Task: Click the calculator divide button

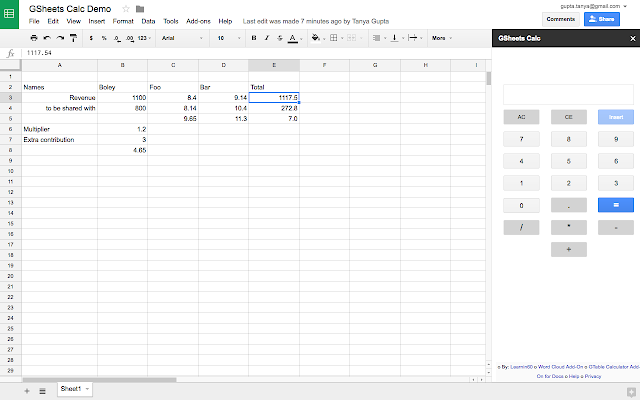Action: (x=521, y=227)
